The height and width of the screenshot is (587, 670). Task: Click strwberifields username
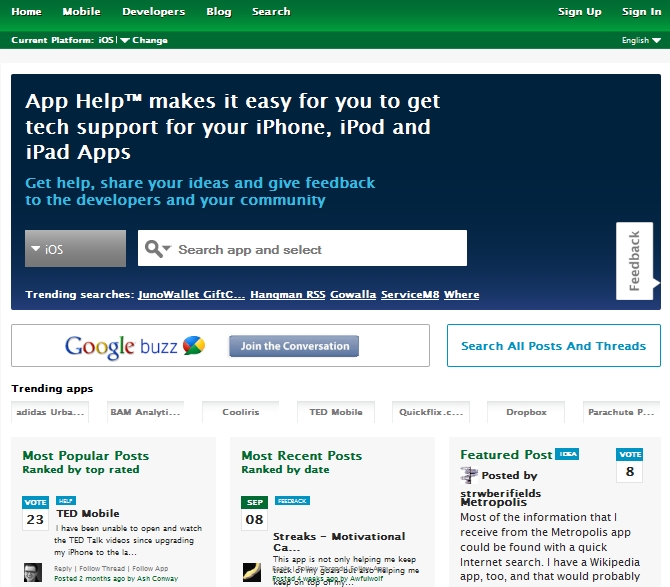(x=501, y=493)
